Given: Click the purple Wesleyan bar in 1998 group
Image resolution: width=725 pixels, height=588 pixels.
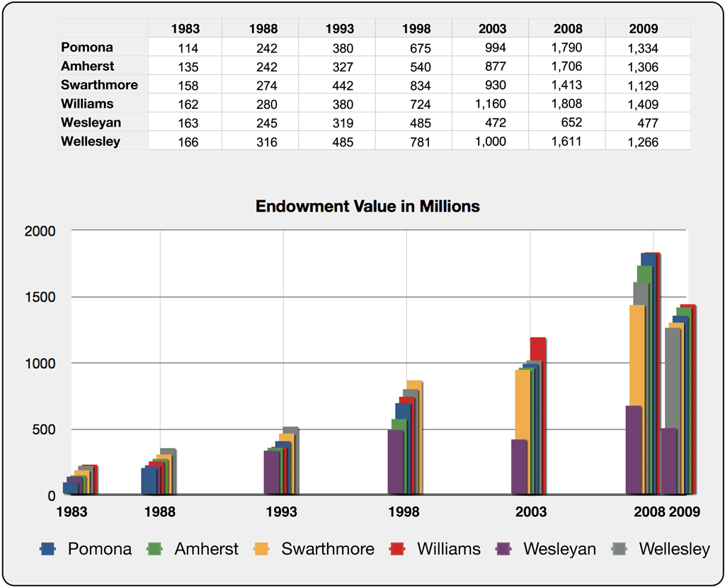Looking at the screenshot, I should tap(395, 461).
